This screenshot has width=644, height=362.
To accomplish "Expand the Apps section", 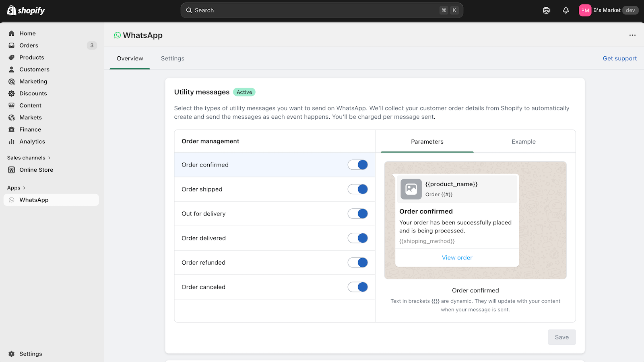I will (x=17, y=188).
